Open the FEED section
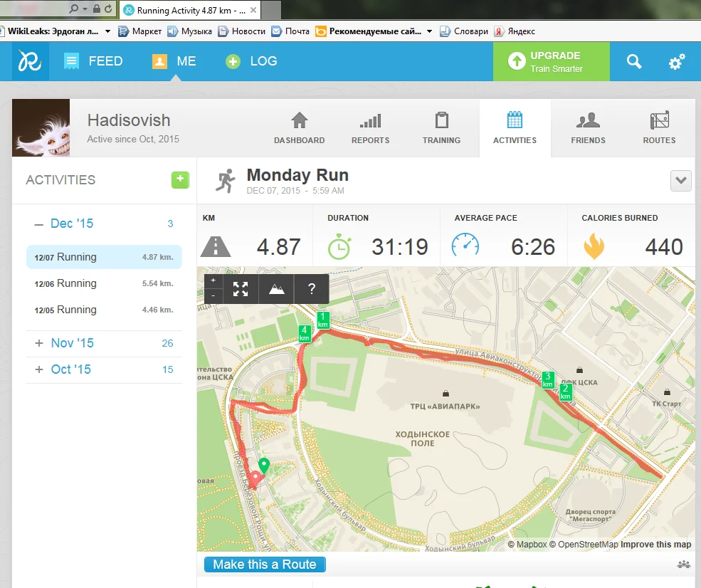The image size is (701, 588). click(x=93, y=61)
